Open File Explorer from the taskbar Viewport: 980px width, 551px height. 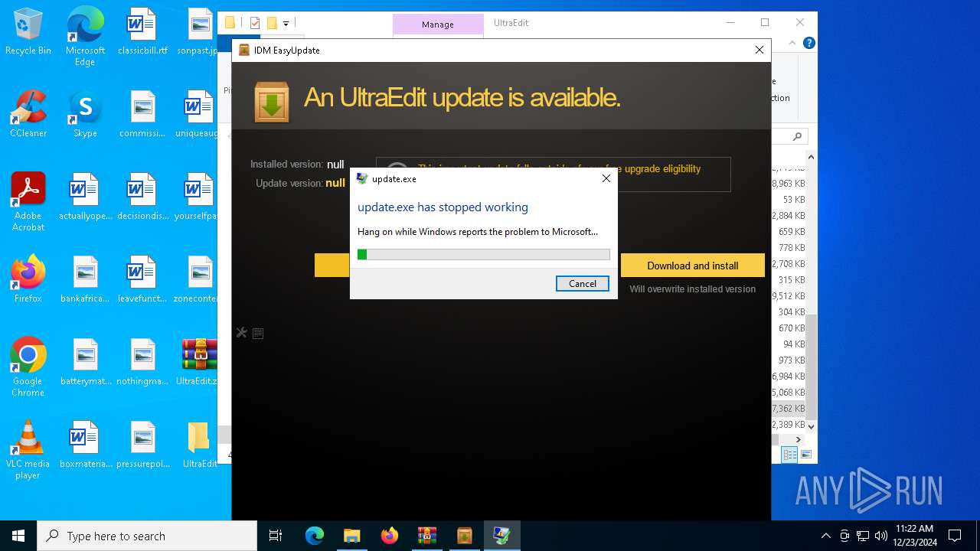click(351, 536)
